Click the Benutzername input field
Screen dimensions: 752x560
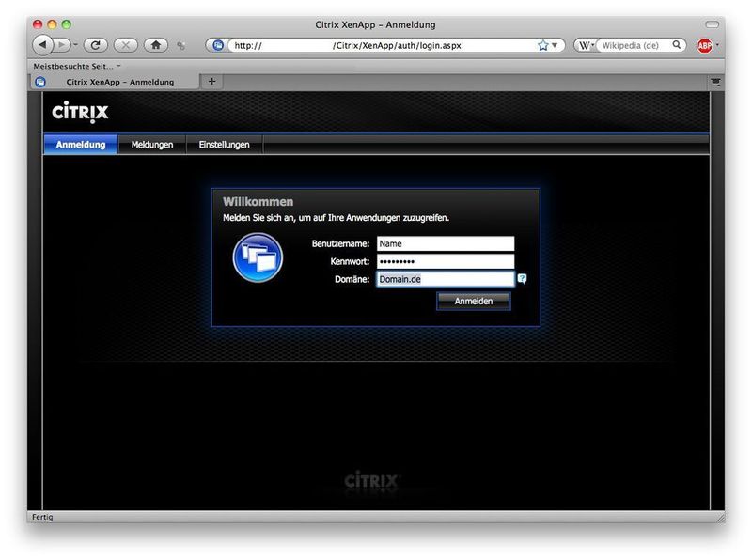tap(445, 243)
